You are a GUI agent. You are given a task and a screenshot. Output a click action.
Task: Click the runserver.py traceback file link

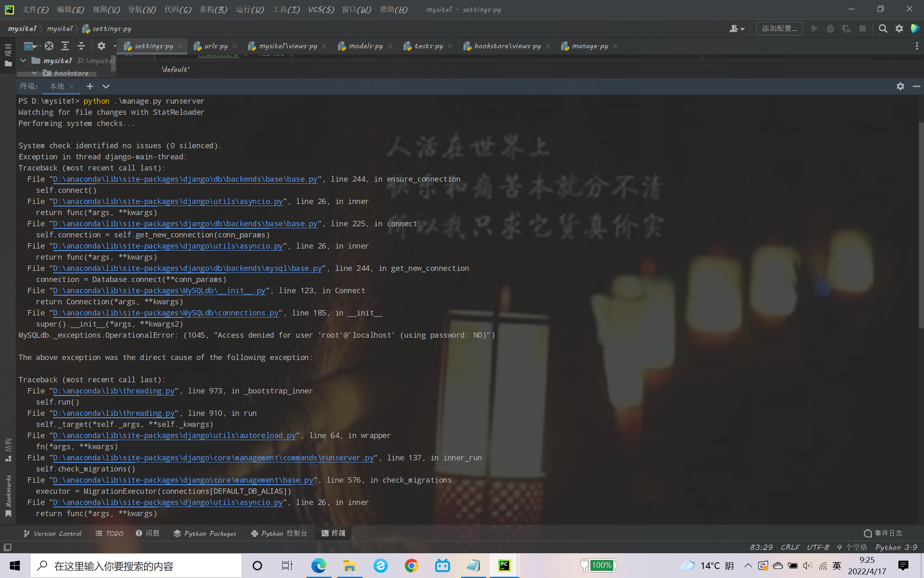click(x=213, y=458)
